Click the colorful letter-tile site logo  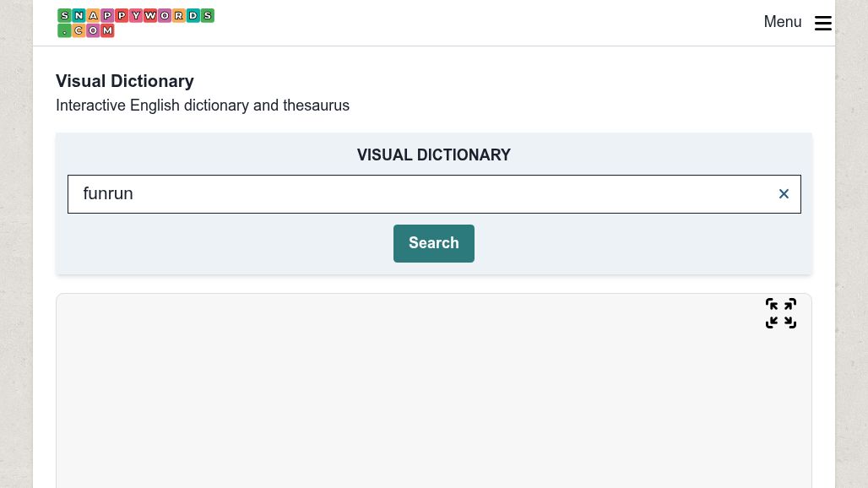click(135, 23)
